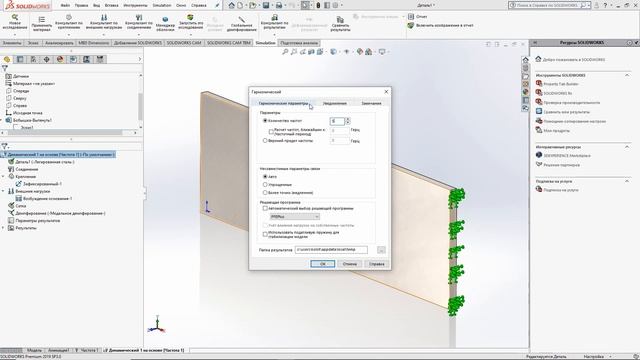Screen dimensions: 640x360
Task: Click the SOLIDWORKS Rx icon in resources panel
Action: coord(539,93)
